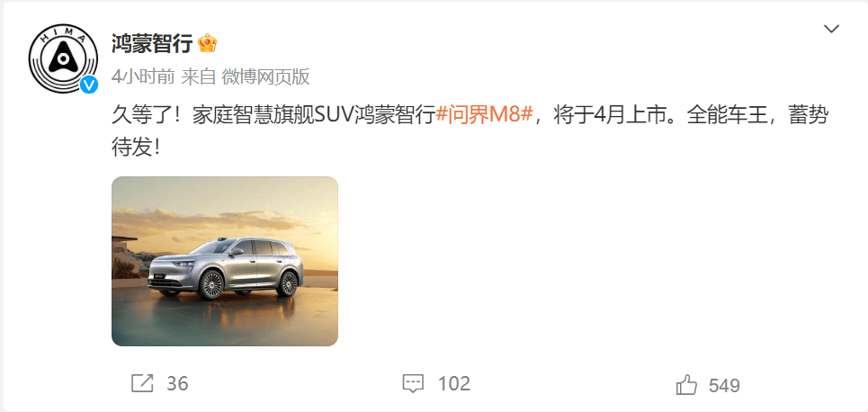Click the 将于4月上市 phrase in post
This screenshot has height=412, width=868.
pos(611,116)
